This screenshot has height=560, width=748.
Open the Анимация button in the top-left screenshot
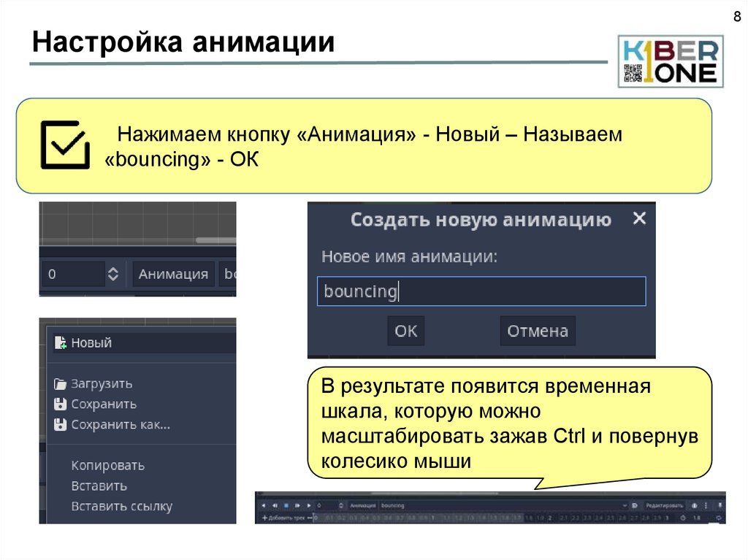tap(173, 274)
